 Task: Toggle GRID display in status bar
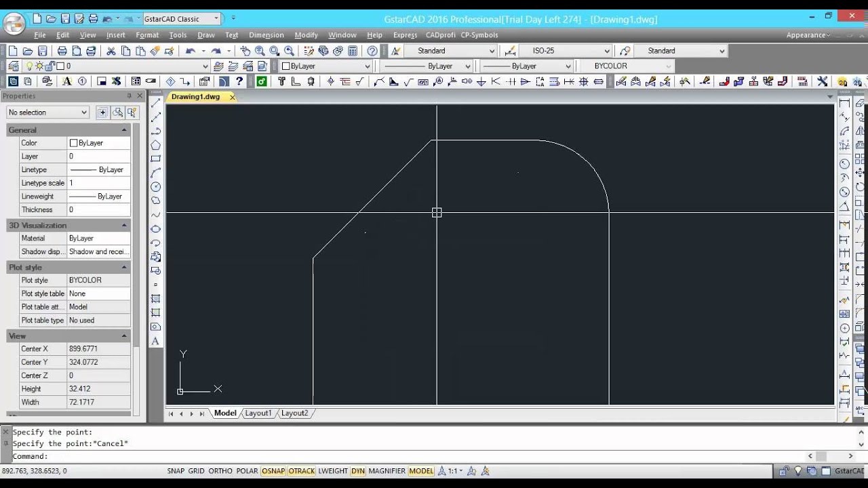197,471
